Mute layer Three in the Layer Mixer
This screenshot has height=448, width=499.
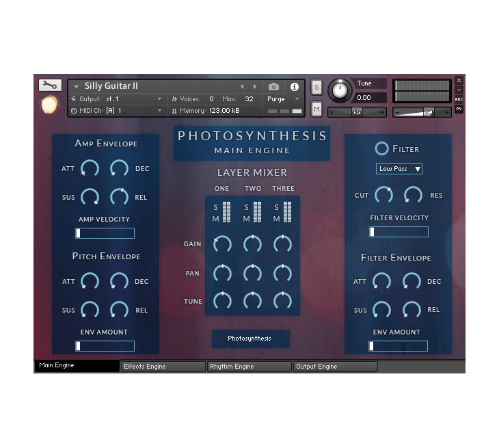pyautogui.click(x=277, y=219)
